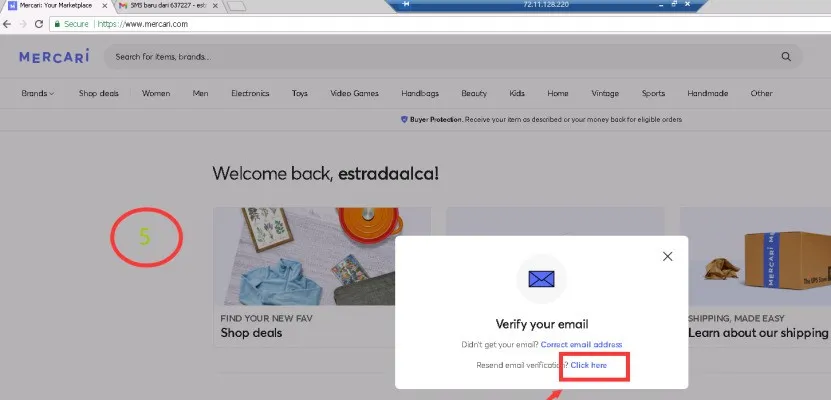Open the Handbags category

click(420, 93)
